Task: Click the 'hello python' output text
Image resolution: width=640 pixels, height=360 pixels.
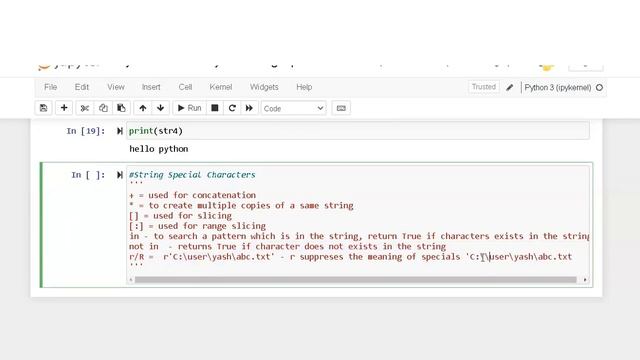Action: point(159,149)
